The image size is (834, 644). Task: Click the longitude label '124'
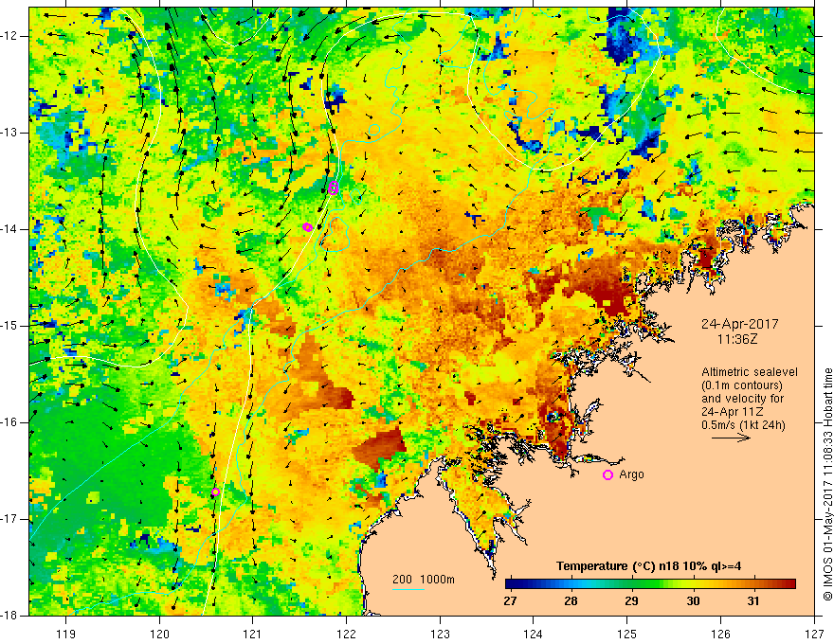pos(534,634)
